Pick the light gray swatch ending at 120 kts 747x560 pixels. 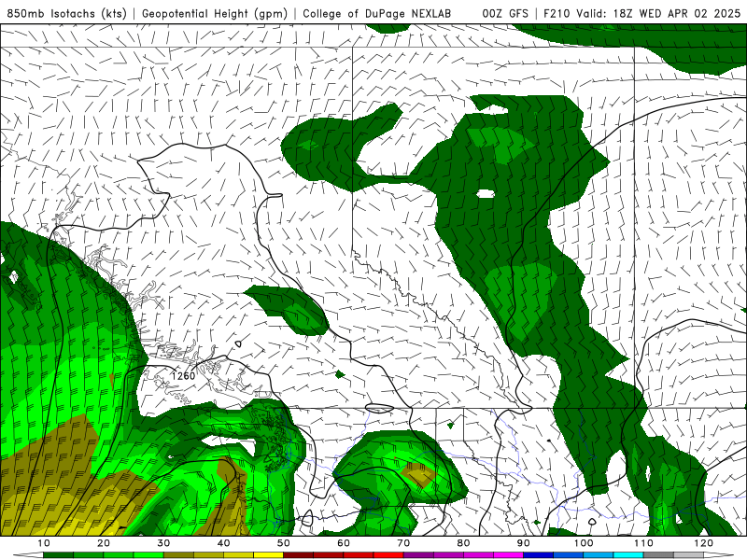click(688, 555)
